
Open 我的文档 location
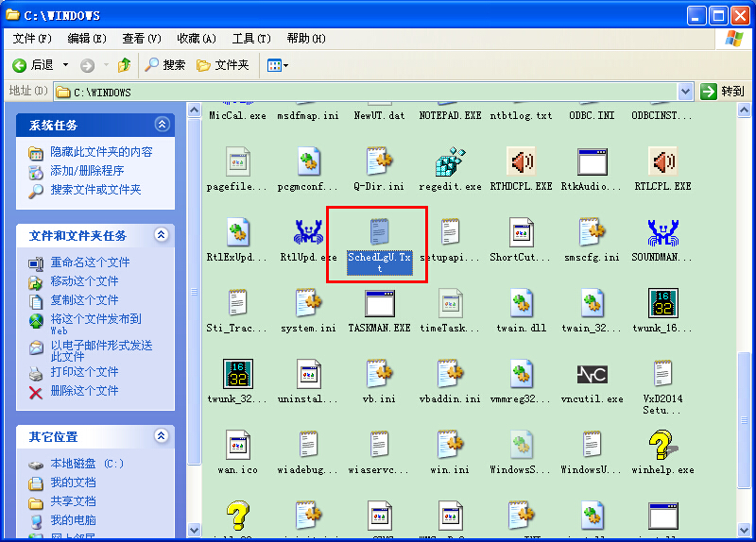coord(73,483)
